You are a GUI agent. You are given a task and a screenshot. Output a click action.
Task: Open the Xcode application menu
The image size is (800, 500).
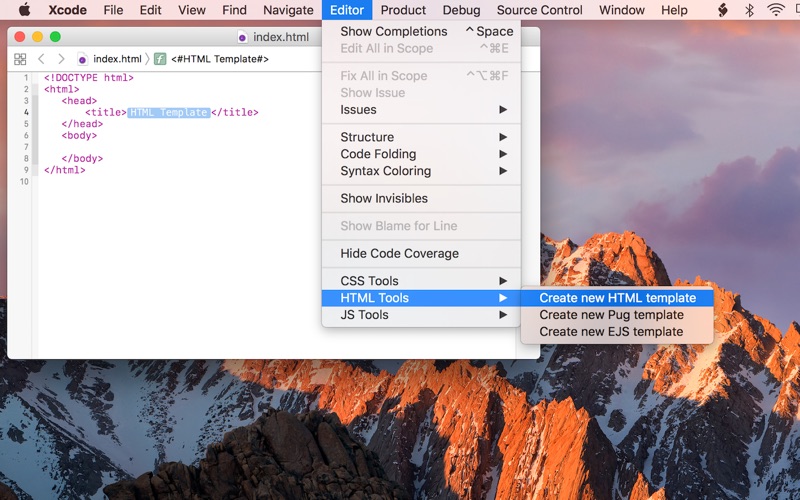point(67,10)
